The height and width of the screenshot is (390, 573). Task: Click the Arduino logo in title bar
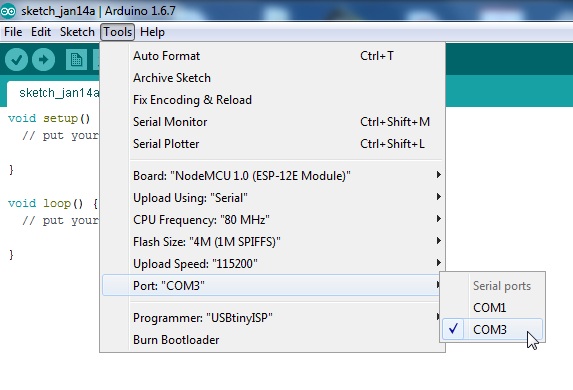coord(8,11)
